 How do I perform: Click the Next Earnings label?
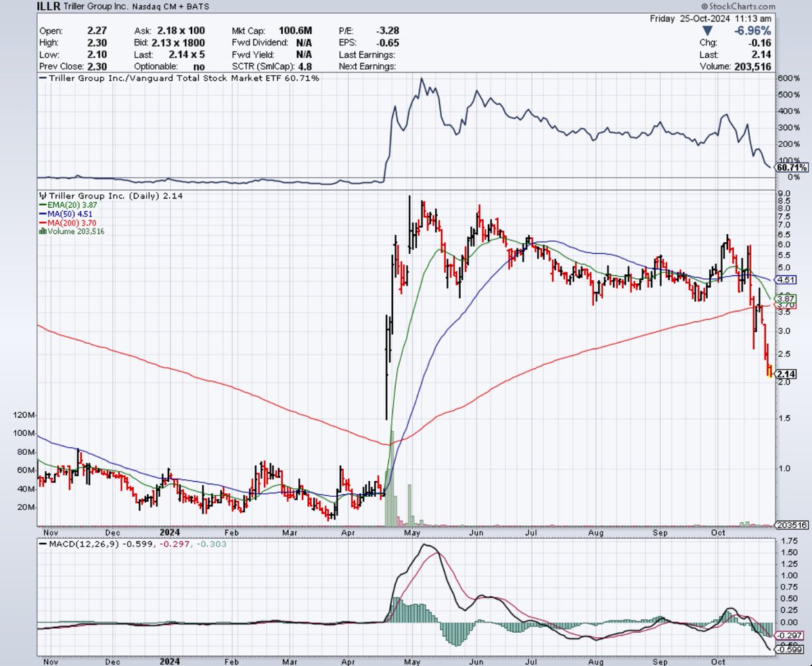[367, 67]
